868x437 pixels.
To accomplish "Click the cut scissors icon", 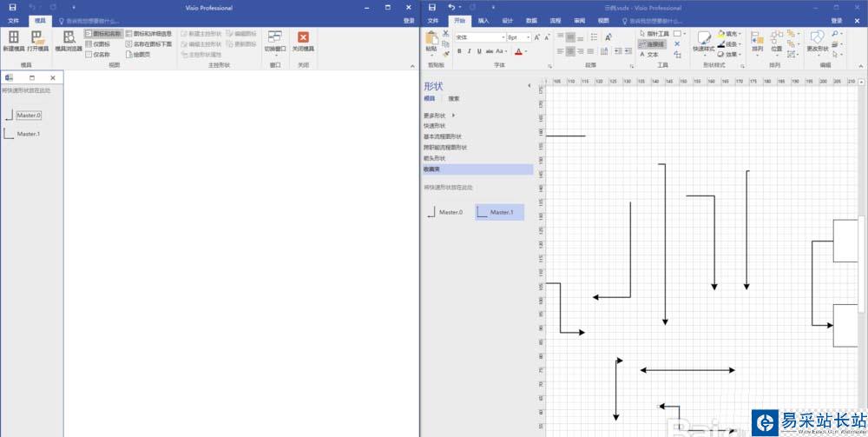I will coord(445,34).
